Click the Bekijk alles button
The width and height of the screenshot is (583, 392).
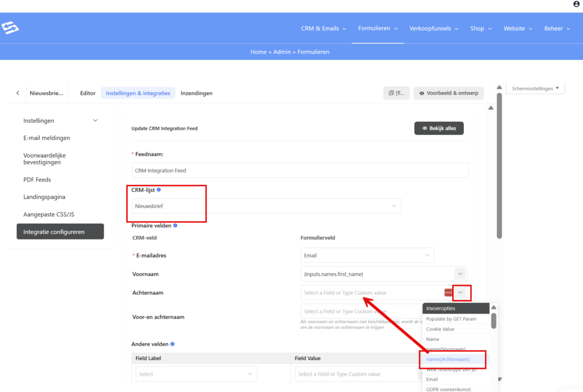pos(439,129)
